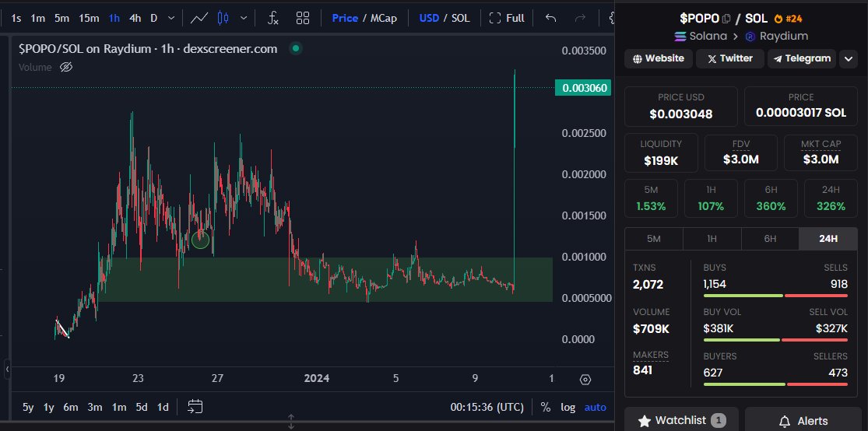
Task: Click the green circle drawing on chart
Action: tap(200, 240)
